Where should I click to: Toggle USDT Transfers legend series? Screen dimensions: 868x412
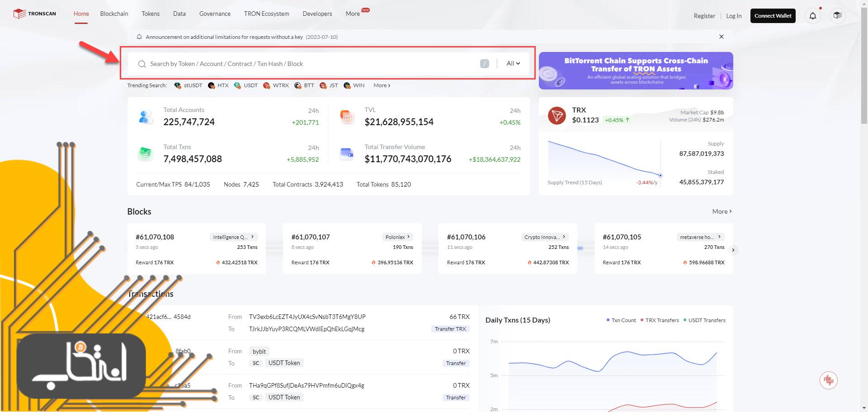(704, 320)
